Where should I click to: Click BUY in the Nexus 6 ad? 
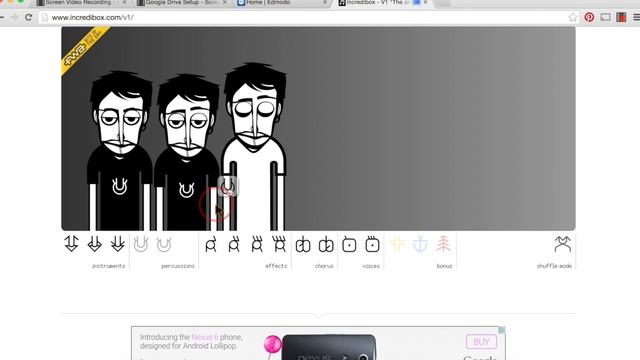pos(481,342)
